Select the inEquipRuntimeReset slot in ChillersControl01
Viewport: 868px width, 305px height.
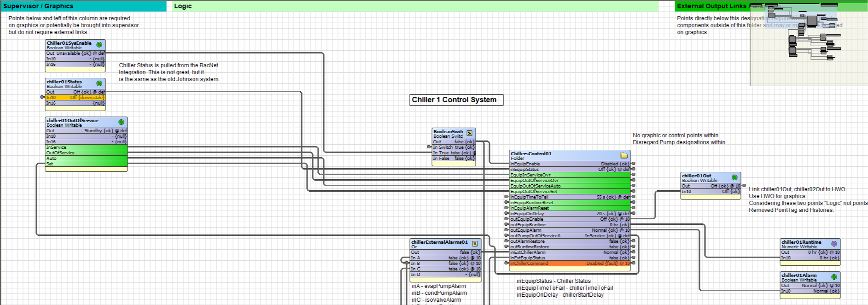[570, 203]
